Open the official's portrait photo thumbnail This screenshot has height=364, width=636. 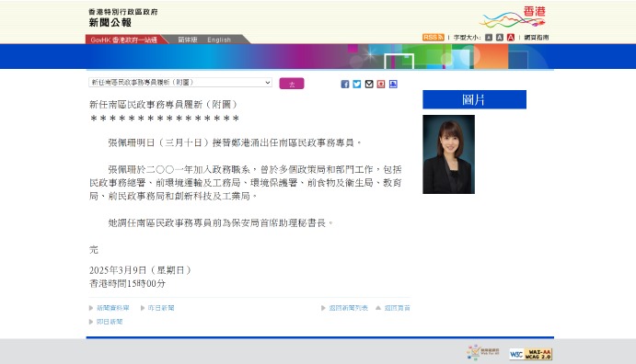tap(448, 154)
